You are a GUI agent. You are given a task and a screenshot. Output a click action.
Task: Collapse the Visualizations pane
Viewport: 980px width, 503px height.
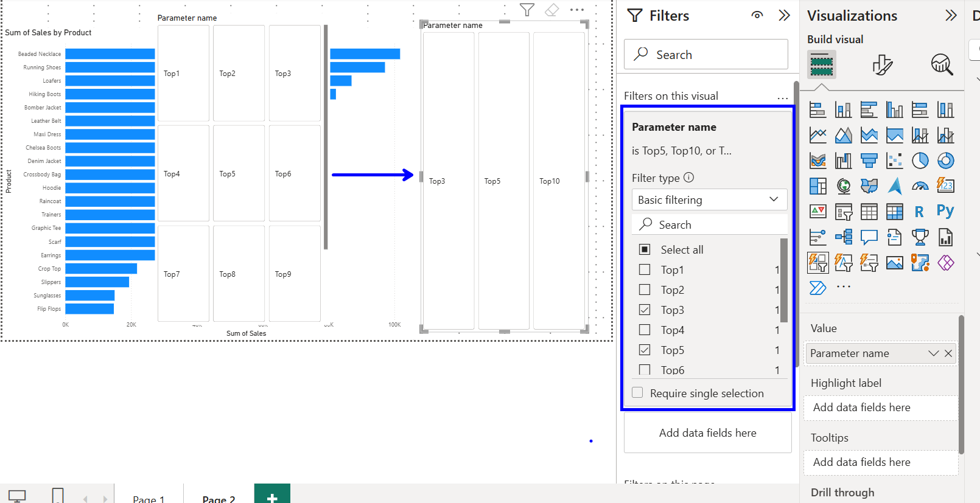tap(951, 15)
